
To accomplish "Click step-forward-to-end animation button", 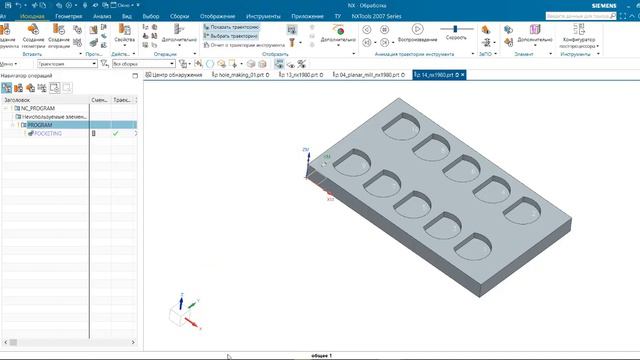I will [384, 42].
